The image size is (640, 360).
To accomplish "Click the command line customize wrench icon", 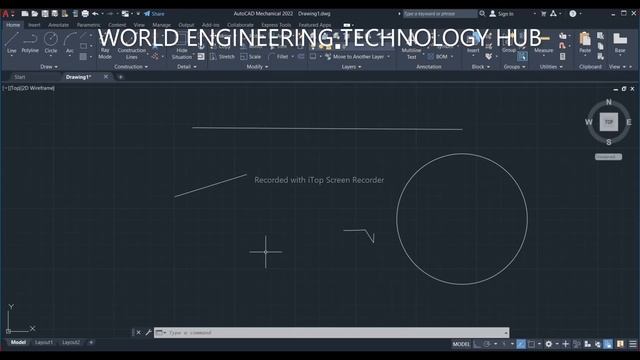I will (x=148, y=333).
